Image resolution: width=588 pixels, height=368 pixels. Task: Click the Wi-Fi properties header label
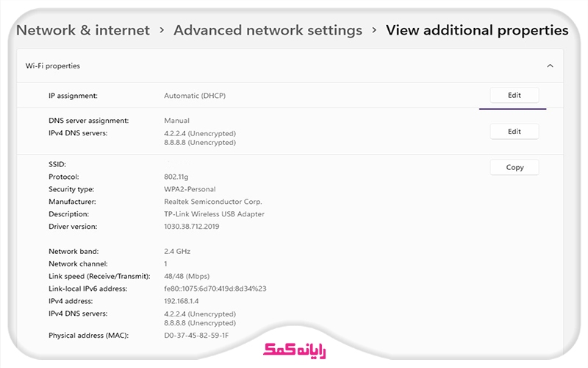pos(53,66)
